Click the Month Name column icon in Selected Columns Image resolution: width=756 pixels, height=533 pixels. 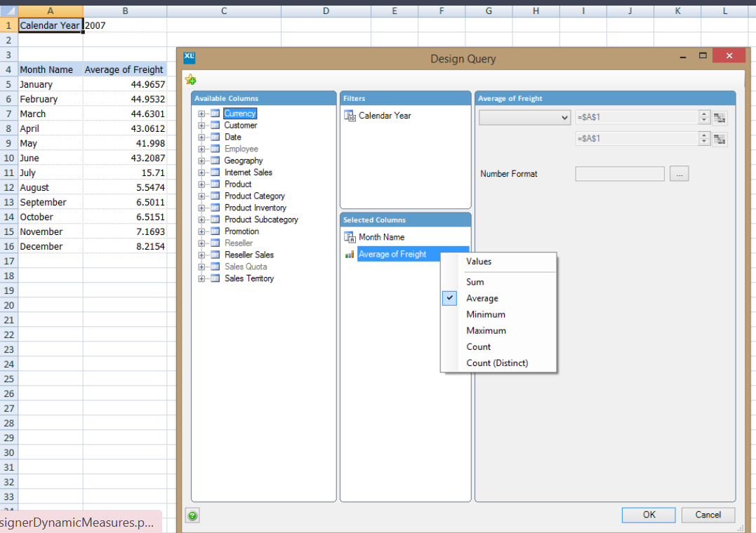tap(349, 237)
